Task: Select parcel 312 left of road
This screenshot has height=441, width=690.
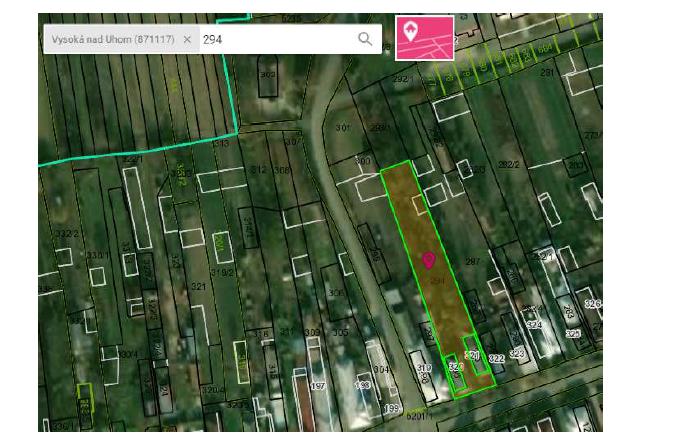Action: 258,170
